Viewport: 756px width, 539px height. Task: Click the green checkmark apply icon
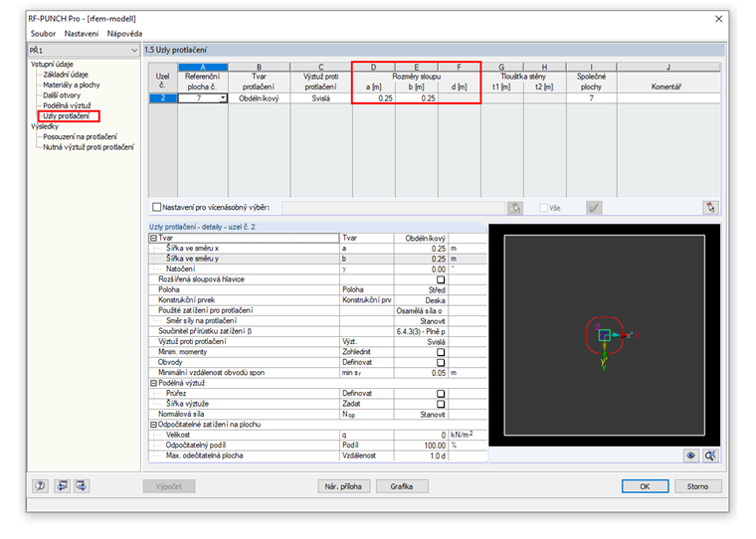[x=594, y=208]
